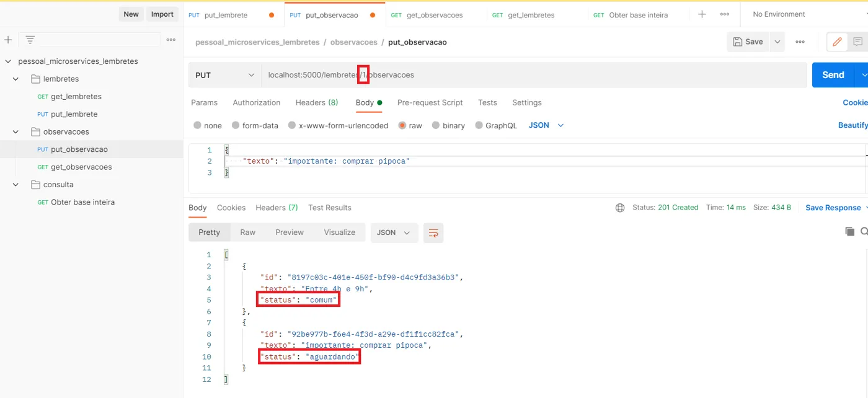Click the Send button
Viewport: 868px width, 398px height.
833,75
